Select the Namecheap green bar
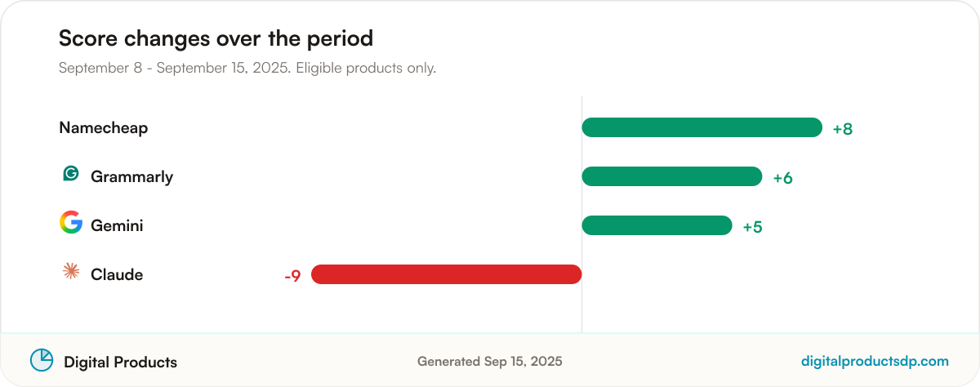Image resolution: width=980 pixels, height=387 pixels. [702, 127]
